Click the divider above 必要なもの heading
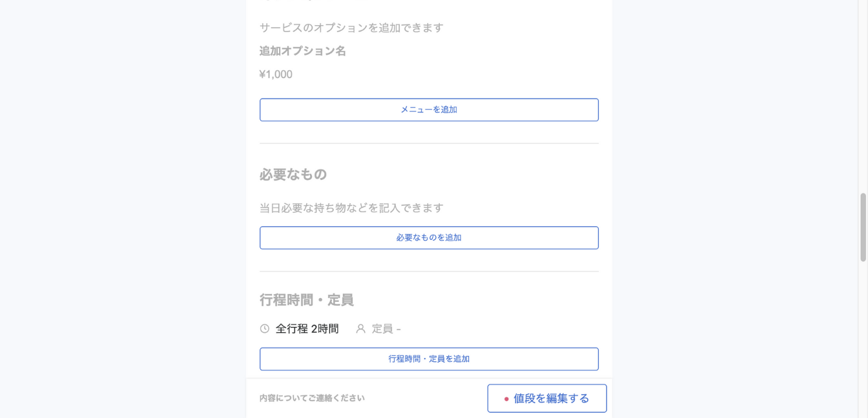The height and width of the screenshot is (418, 868). [429, 143]
